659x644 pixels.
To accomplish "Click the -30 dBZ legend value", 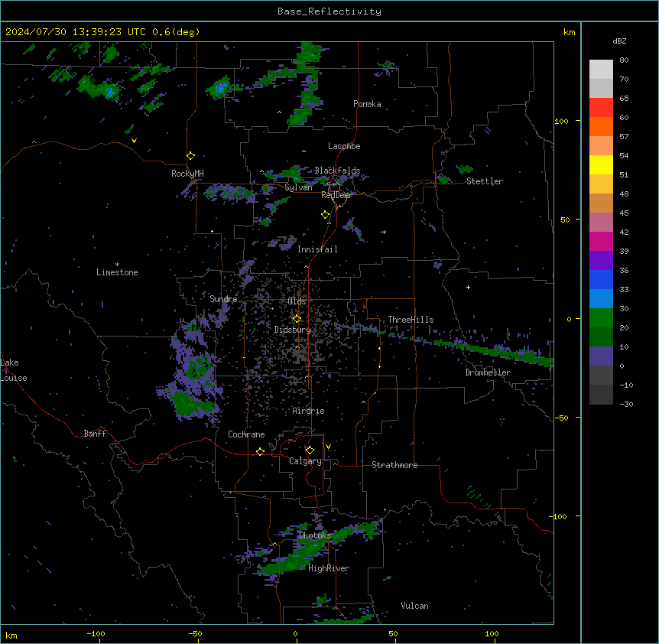I will pyautogui.click(x=626, y=404).
